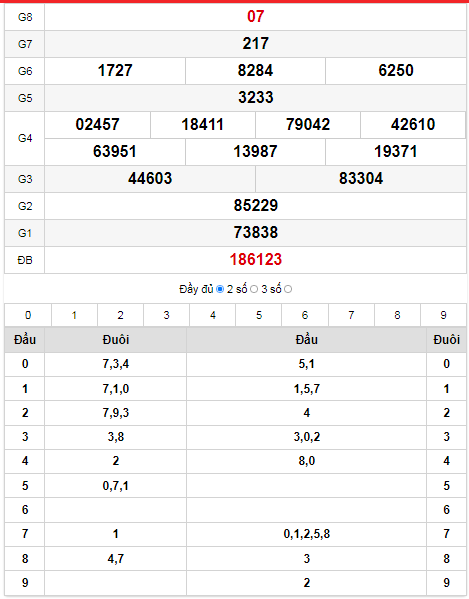Click the G8 prize number 07
Image resolution: width=469 pixels, height=599 pixels.
pos(256,16)
